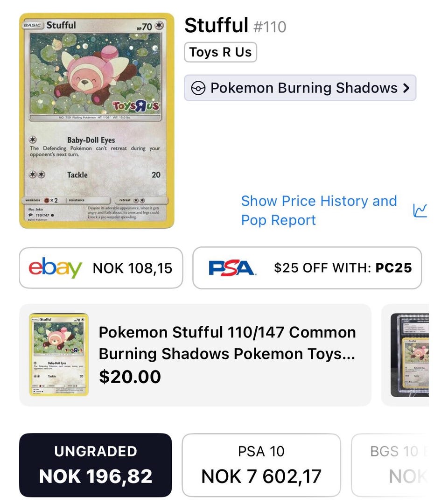Image resolution: width=448 pixels, height=504 pixels.
Task: Open the price history chart icon
Action: coord(420,211)
